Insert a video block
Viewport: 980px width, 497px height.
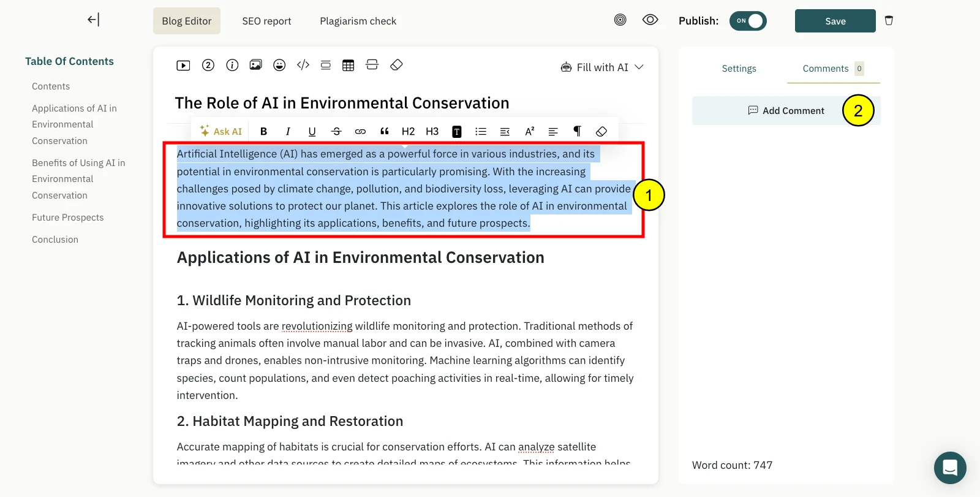[x=183, y=66]
